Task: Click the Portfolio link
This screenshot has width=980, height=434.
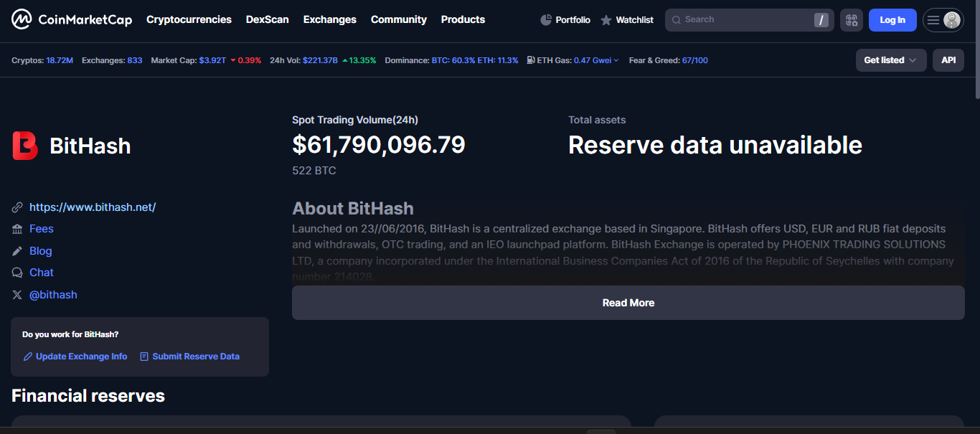Action: tap(573, 20)
